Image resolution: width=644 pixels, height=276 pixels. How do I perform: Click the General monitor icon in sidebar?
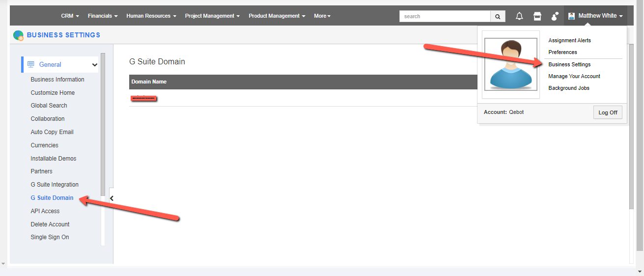31,64
